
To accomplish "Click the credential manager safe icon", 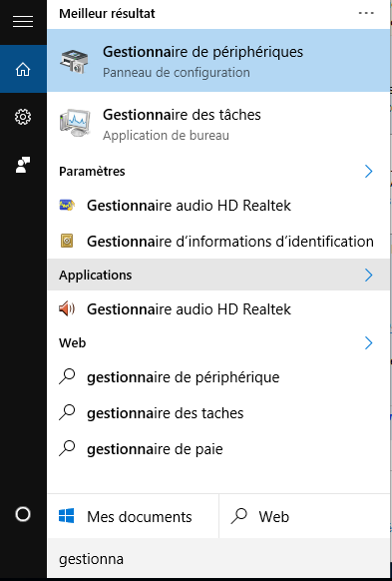I will tap(67, 242).
